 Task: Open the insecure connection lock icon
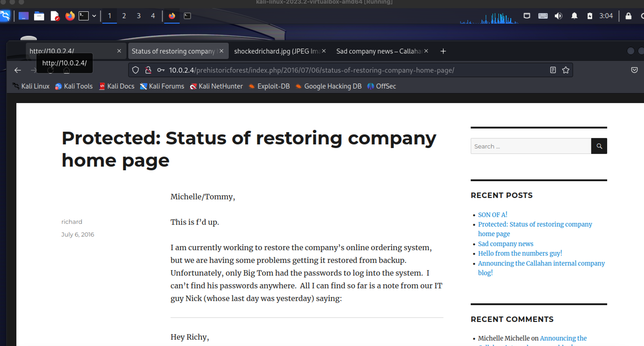(x=148, y=70)
